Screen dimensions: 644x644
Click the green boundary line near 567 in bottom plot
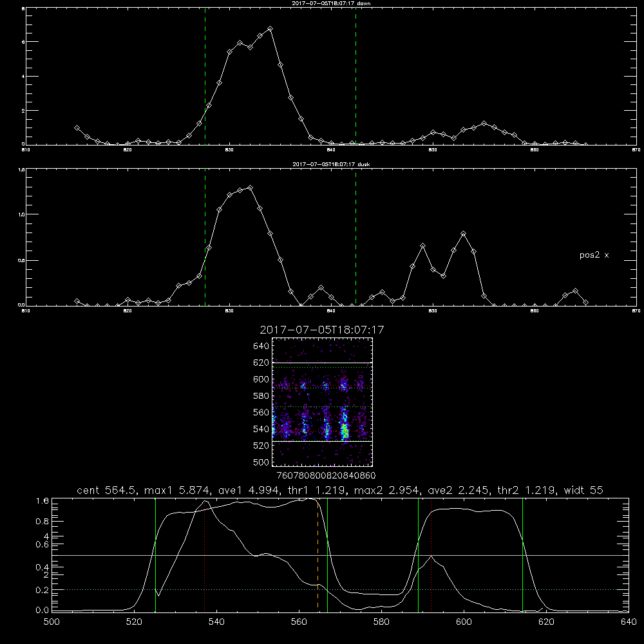[327, 554]
